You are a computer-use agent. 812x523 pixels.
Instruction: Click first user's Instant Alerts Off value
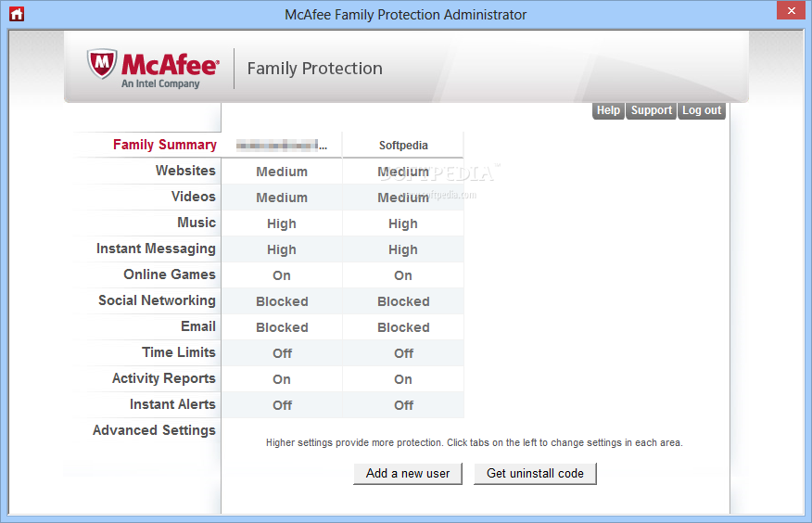[282, 405]
